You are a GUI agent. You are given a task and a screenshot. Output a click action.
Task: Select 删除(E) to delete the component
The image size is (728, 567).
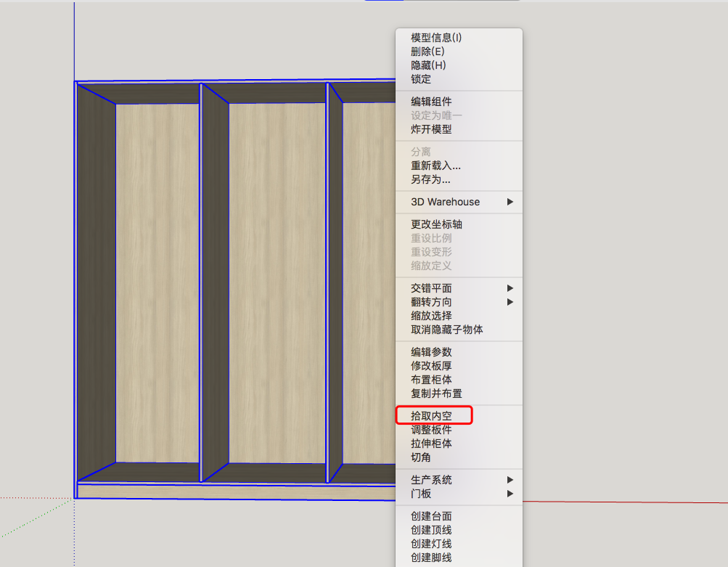tap(428, 52)
